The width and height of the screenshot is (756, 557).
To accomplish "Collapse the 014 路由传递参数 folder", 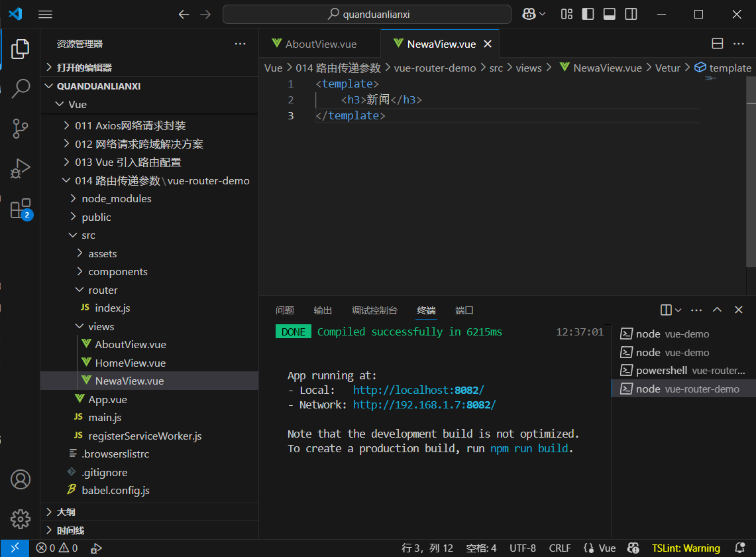I will tap(150, 180).
